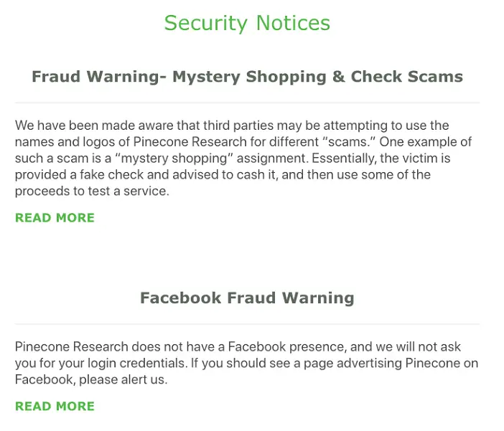The width and height of the screenshot is (504, 431).
Task: Open READ MORE under Facebook Fraud Warning
Action: click(x=55, y=407)
